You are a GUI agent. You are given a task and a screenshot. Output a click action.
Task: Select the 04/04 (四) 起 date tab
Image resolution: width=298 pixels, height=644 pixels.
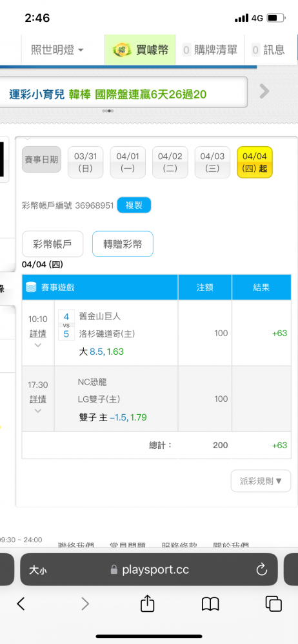pyautogui.click(x=255, y=162)
